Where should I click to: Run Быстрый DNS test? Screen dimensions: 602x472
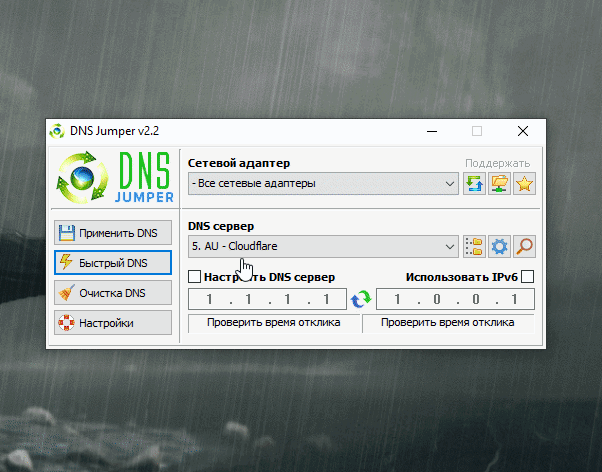113,263
